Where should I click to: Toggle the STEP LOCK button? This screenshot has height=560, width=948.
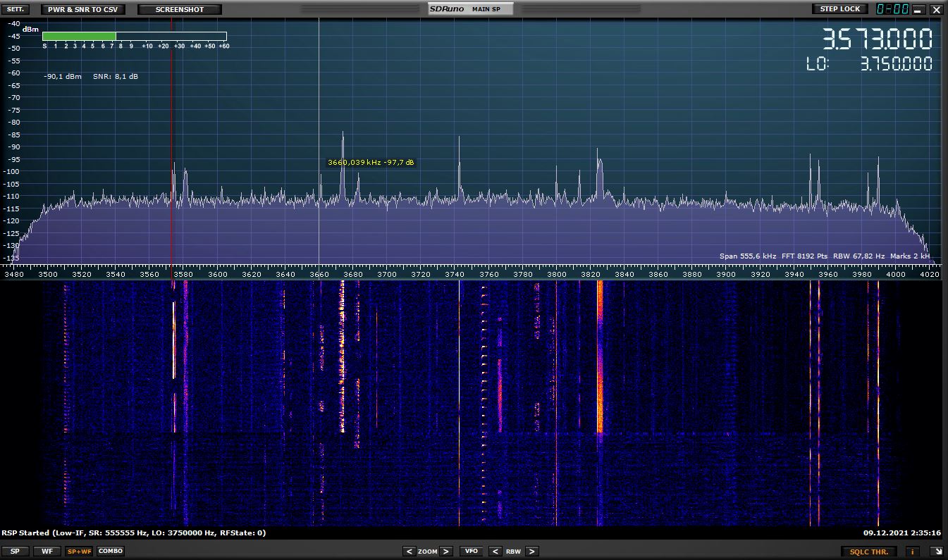pyautogui.click(x=840, y=9)
